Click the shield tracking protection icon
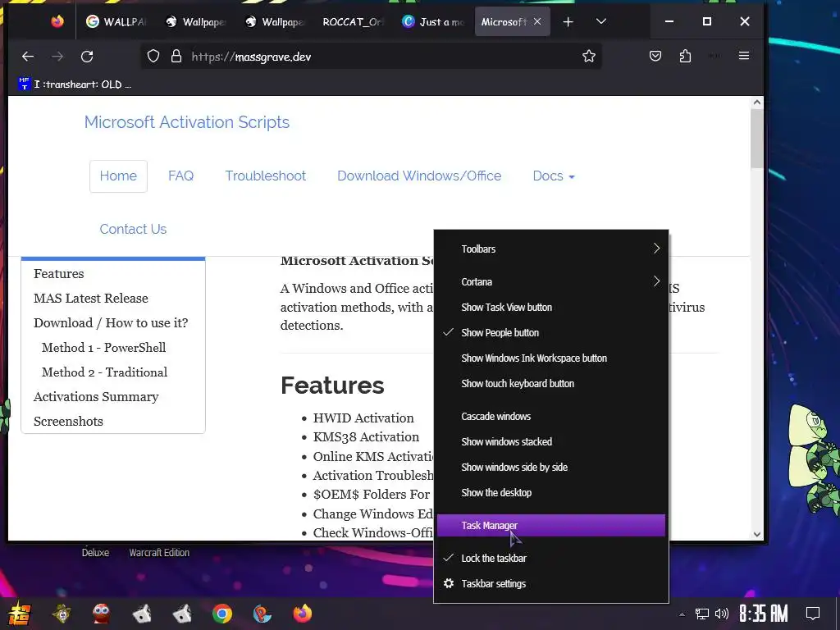 (x=153, y=57)
